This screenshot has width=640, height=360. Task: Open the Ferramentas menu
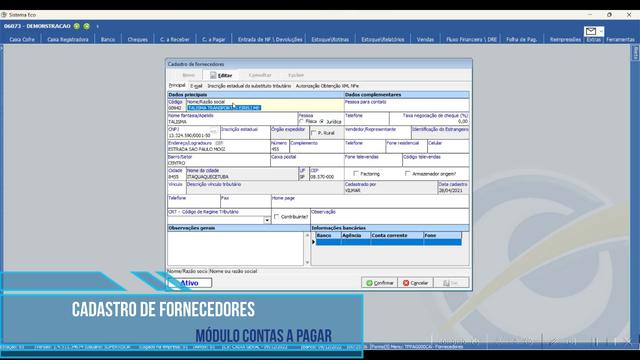620,40
